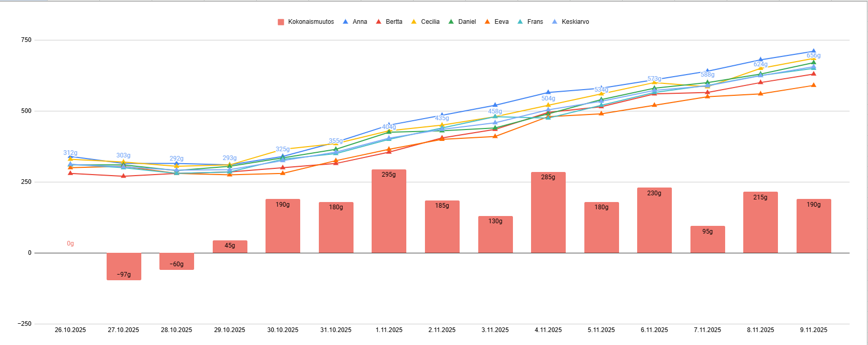Select the 750 value on vertical axis
The height and width of the screenshot is (345, 868).
(26, 40)
